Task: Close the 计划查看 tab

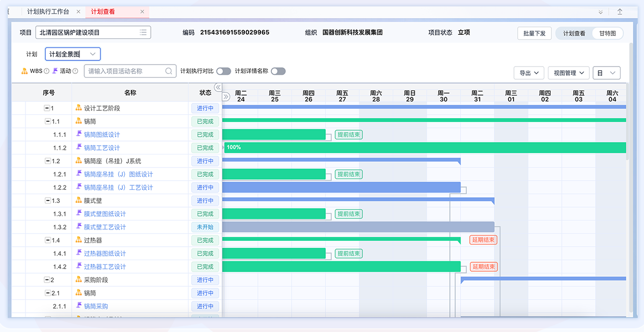Action: point(142,11)
